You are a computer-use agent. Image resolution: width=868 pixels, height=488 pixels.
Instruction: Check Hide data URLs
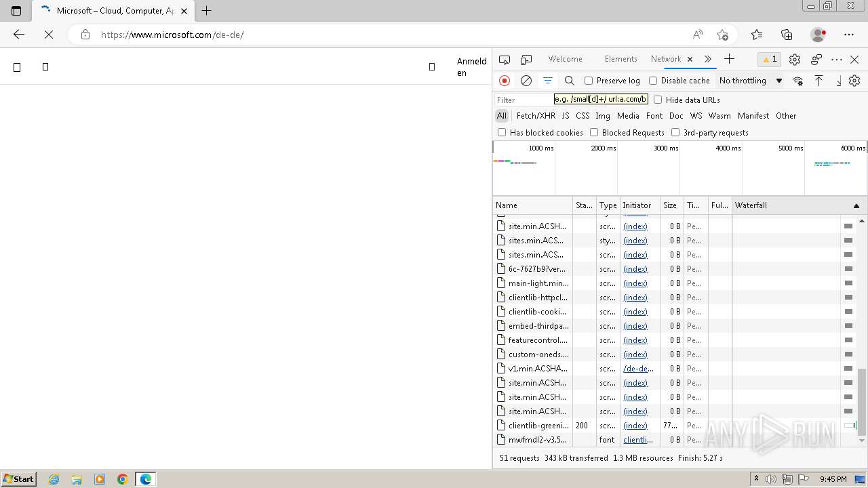click(x=658, y=100)
